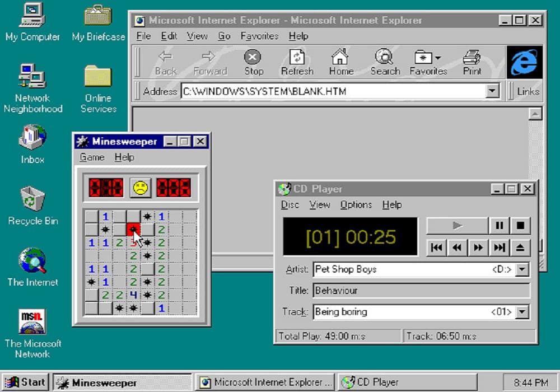Click the Refresh icon in Internet Explorer

coord(297,58)
